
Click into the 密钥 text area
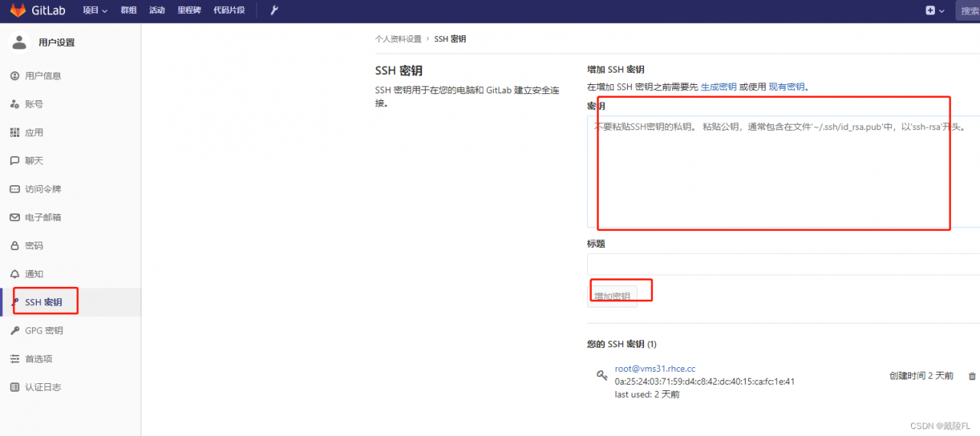click(x=783, y=171)
